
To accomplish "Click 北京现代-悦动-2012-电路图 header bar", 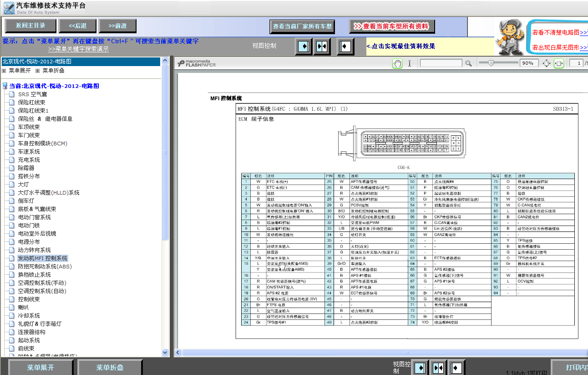I will tap(81, 62).
